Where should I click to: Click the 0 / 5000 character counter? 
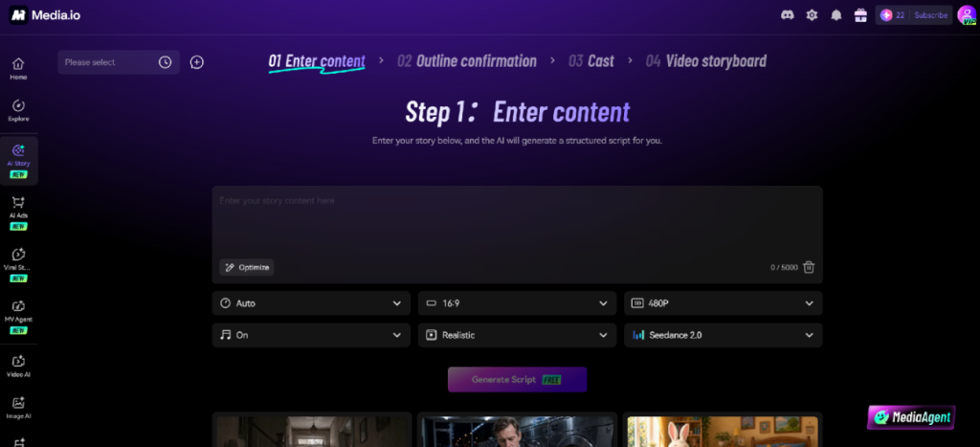784,268
